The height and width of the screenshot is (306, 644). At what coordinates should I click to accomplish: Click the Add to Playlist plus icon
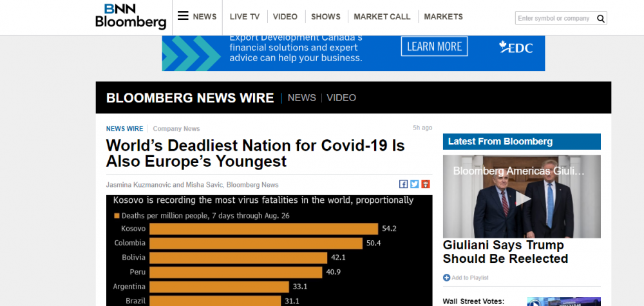[x=446, y=278]
